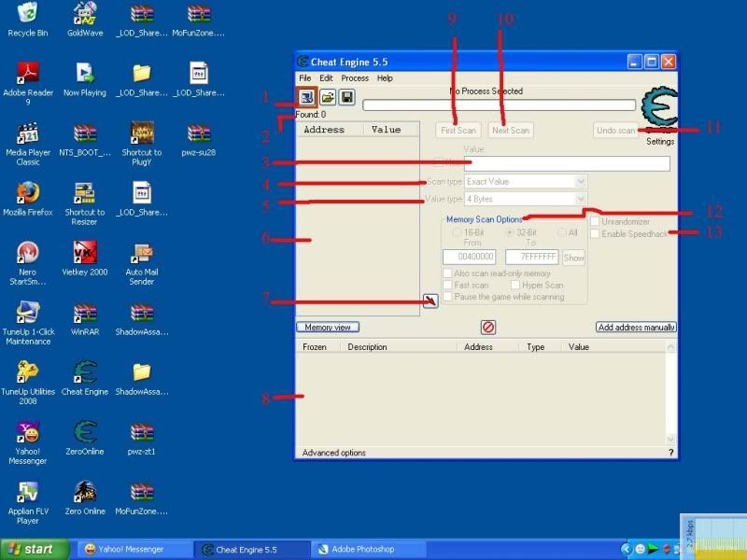Click the Memory view button

point(328,328)
